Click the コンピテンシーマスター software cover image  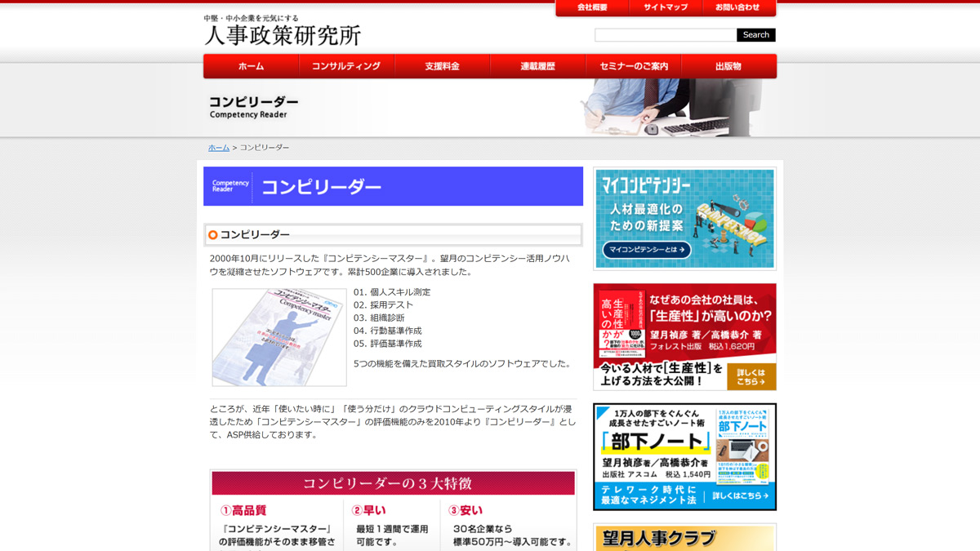coord(279,337)
